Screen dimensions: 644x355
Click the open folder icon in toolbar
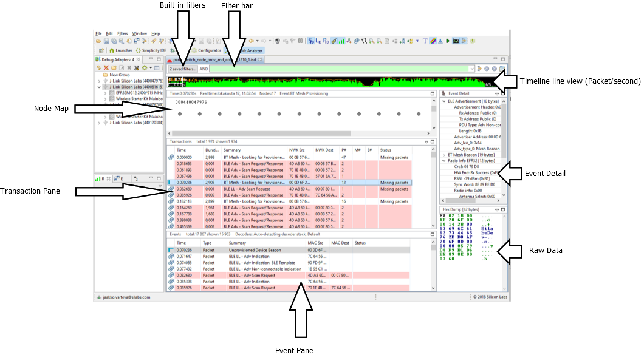tap(98, 41)
